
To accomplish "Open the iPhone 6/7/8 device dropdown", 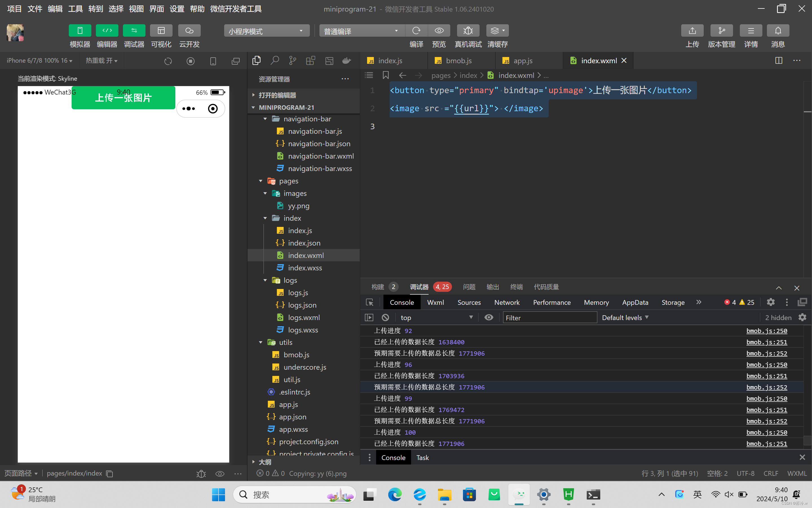I will tap(39, 60).
